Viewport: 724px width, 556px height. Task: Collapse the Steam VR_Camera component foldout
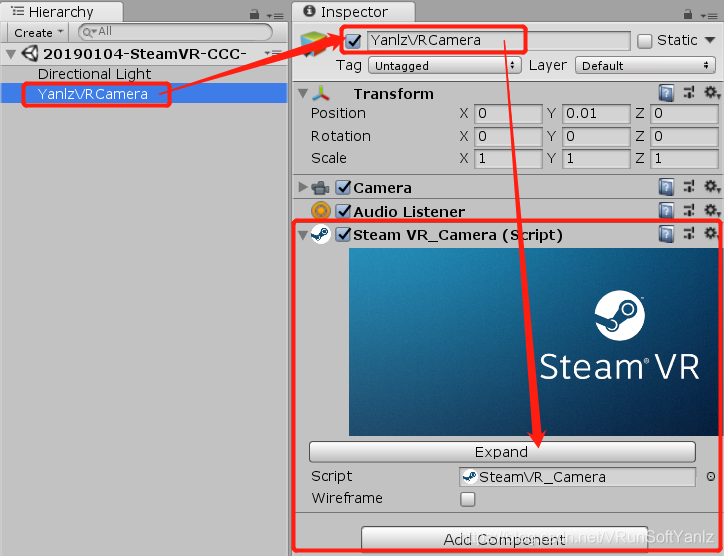303,235
